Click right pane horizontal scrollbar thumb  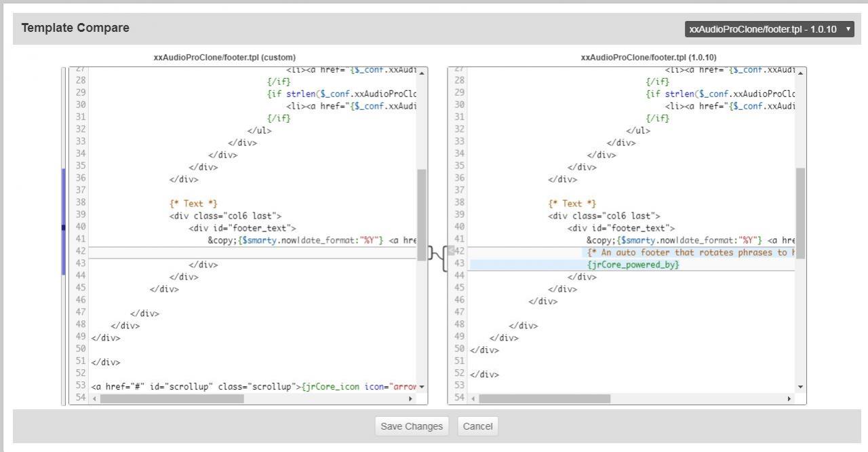pos(545,399)
